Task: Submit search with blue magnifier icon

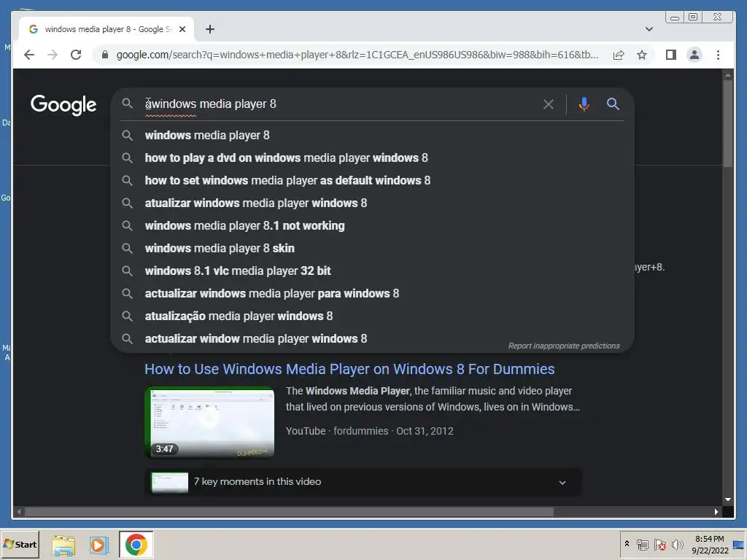Action: tap(613, 104)
